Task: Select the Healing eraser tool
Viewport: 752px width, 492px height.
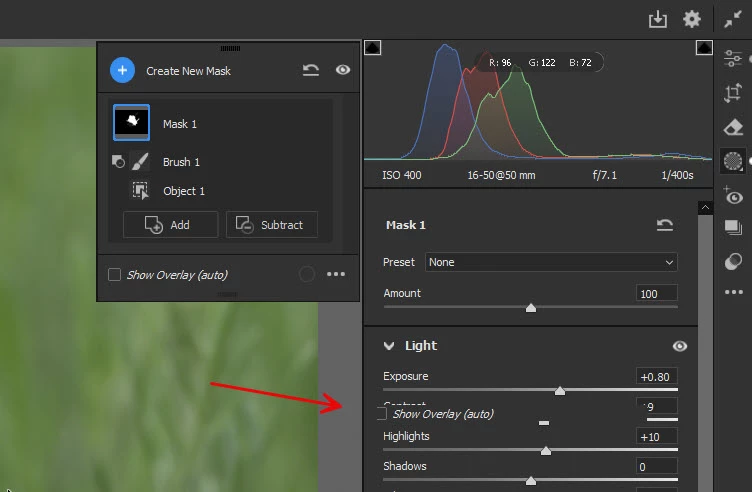Action: click(733, 128)
